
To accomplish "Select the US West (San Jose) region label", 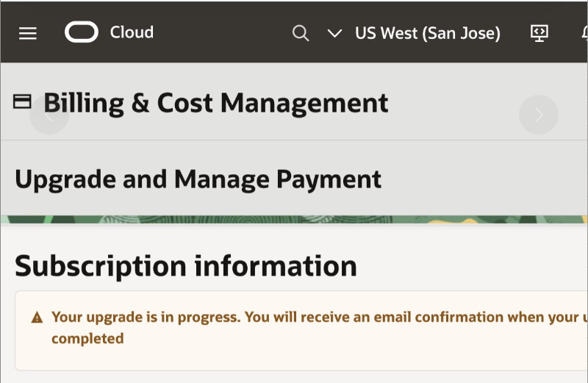I will tap(427, 33).
